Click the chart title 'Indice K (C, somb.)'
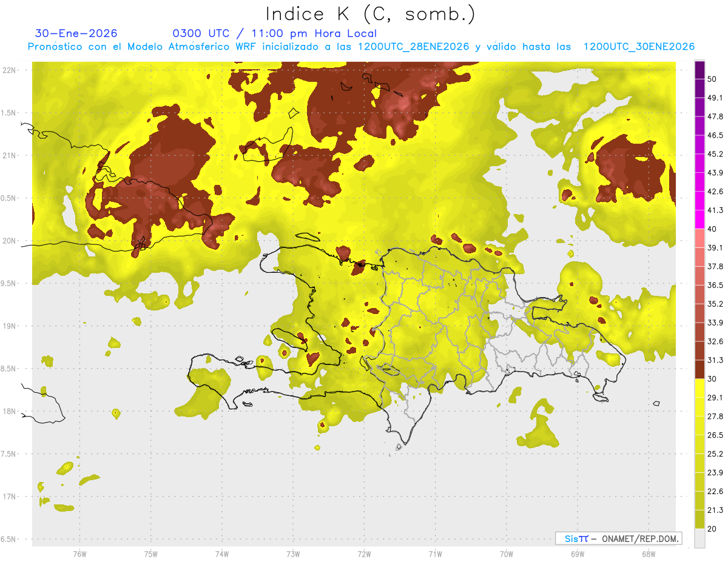The width and height of the screenshot is (728, 562). coord(370,13)
